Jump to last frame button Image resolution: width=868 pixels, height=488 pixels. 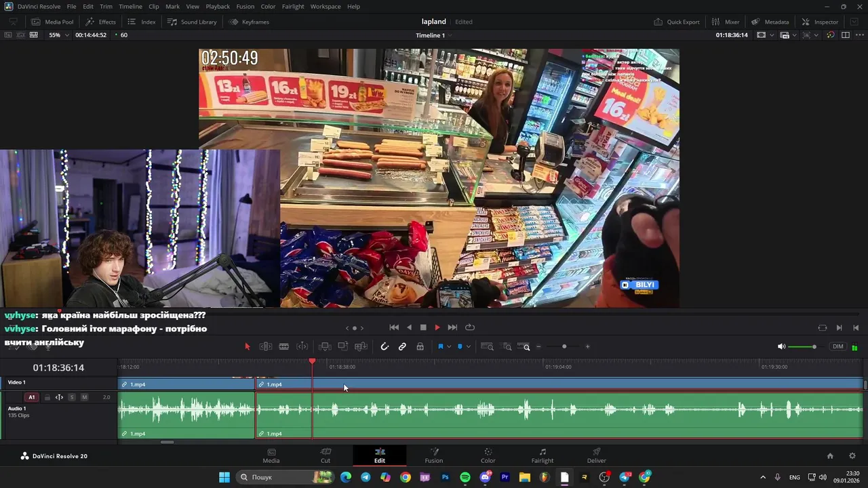(x=452, y=327)
